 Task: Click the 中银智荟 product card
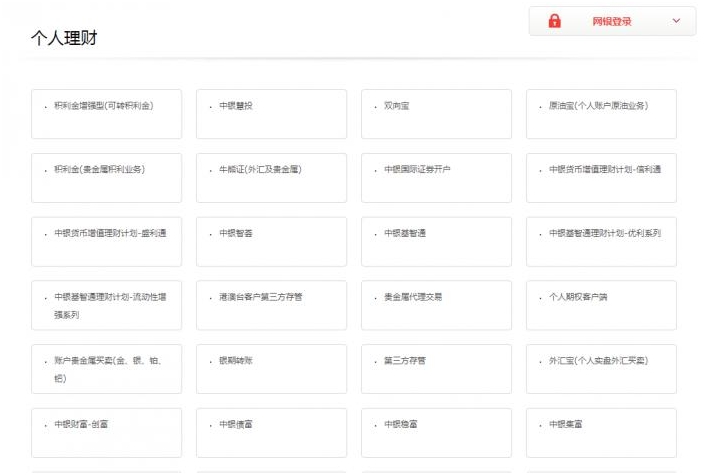(237, 234)
